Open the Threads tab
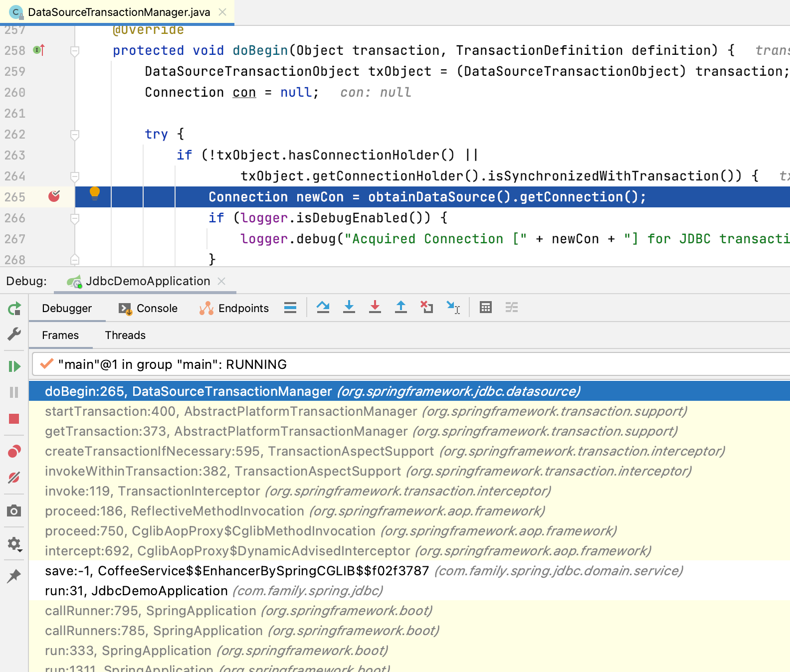The width and height of the screenshot is (790, 672). click(125, 335)
